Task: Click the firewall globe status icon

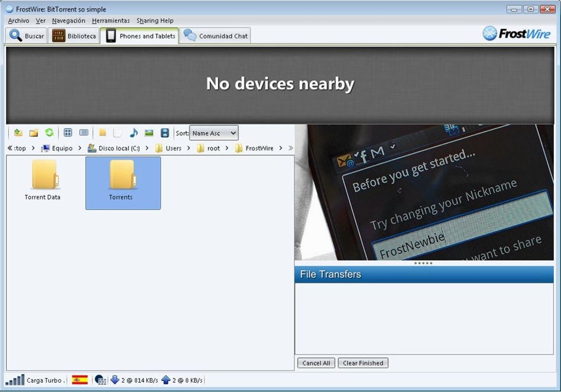Action: click(x=100, y=380)
